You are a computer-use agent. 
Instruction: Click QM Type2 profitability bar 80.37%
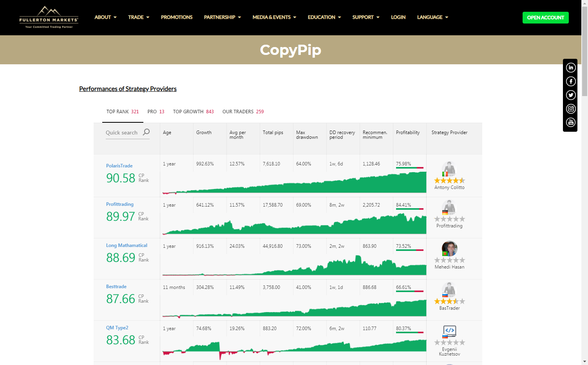[410, 332]
